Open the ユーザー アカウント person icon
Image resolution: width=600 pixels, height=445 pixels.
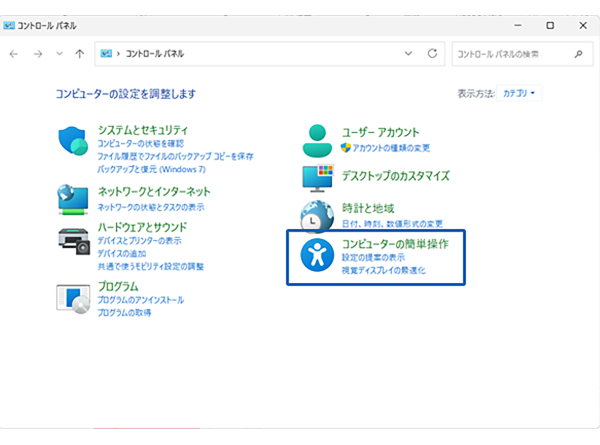[x=317, y=140]
